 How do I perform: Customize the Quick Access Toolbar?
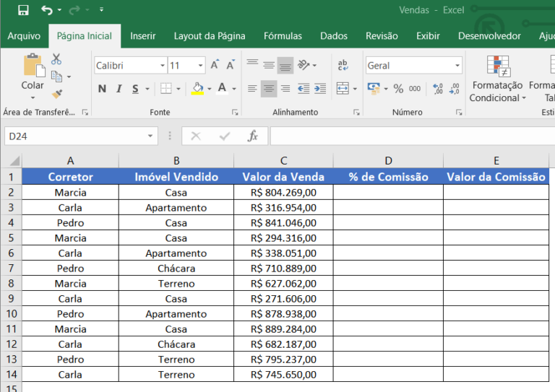click(102, 10)
